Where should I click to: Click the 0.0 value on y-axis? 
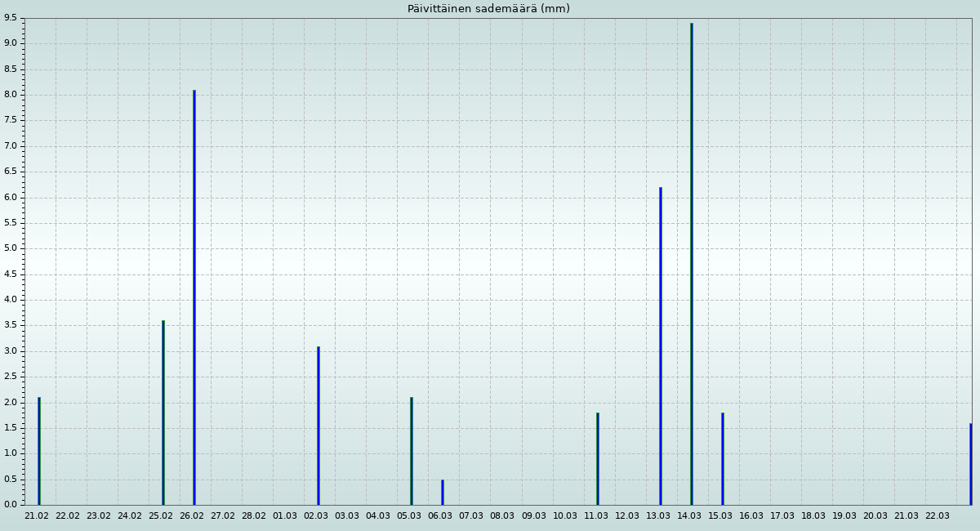pyautogui.click(x=10, y=504)
